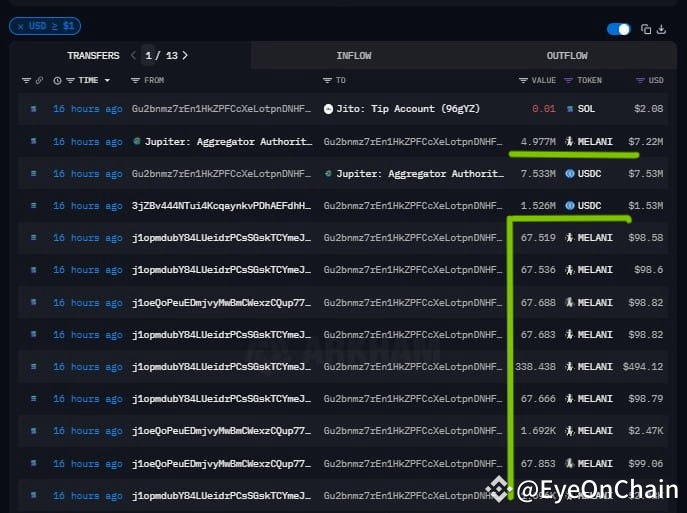This screenshot has height=513, width=687.
Task: Click the page number field showing 1
Action: (x=149, y=56)
